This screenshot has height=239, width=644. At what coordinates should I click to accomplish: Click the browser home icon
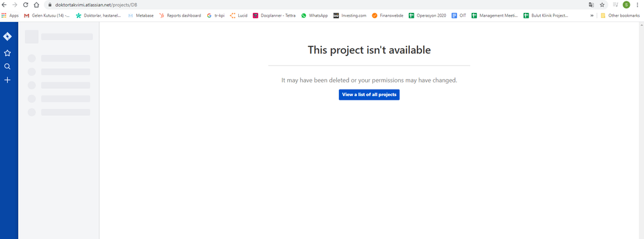[x=37, y=5]
